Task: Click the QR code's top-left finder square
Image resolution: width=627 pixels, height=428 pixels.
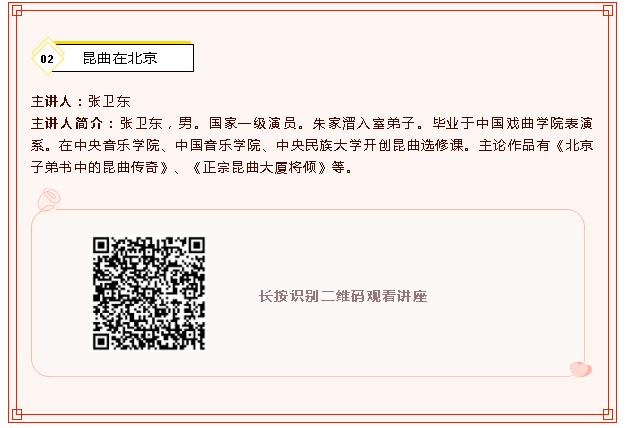Action: [x=101, y=245]
